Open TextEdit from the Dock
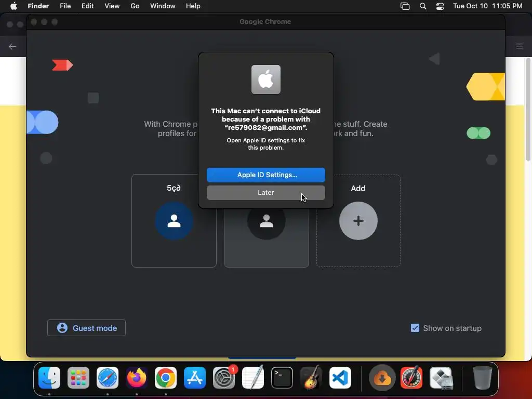This screenshot has width=532, height=399. click(x=253, y=378)
